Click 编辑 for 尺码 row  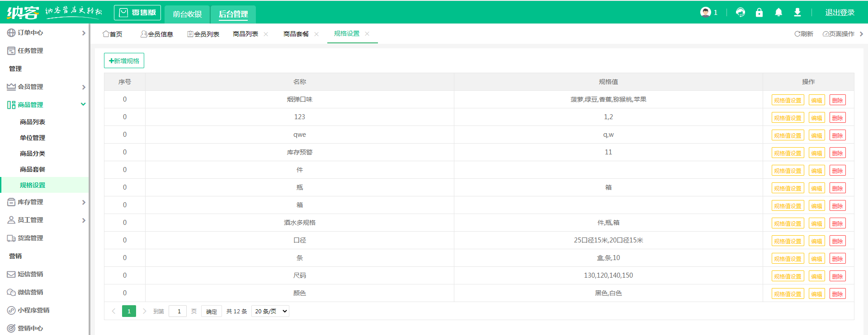coord(816,276)
